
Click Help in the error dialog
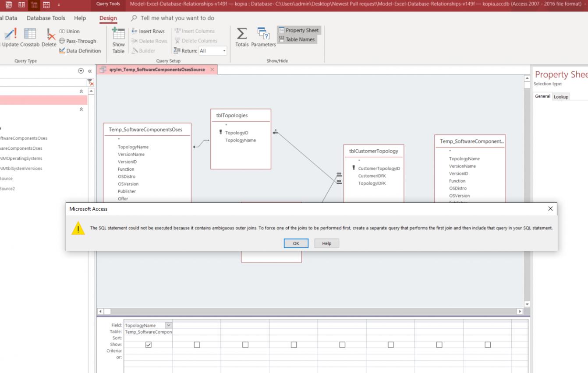pos(326,243)
